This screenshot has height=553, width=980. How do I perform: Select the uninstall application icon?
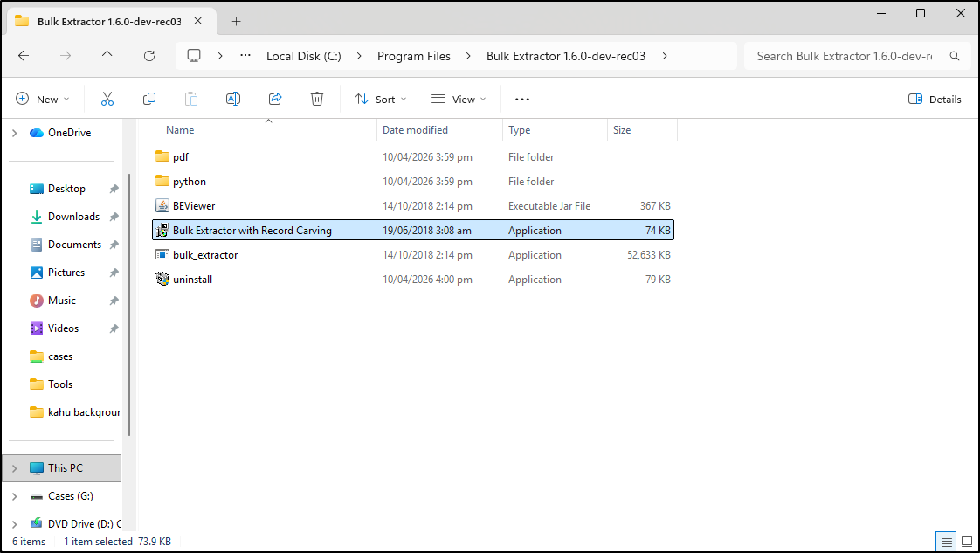coord(162,279)
